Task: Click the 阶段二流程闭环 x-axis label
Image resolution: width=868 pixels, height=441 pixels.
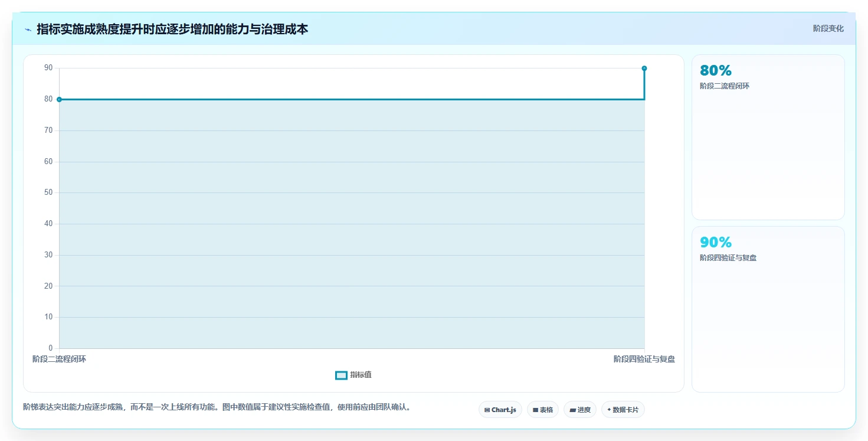Action: (x=59, y=359)
